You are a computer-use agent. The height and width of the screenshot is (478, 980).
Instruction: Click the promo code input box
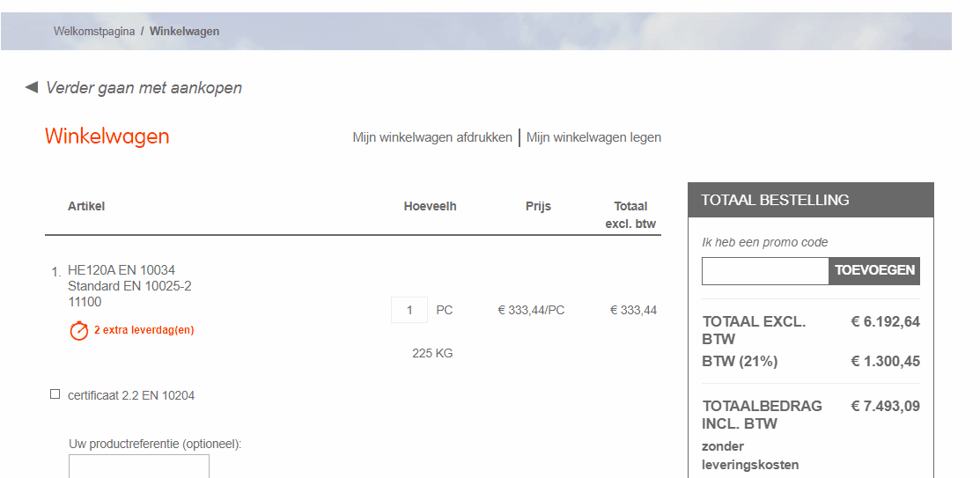pos(764,271)
